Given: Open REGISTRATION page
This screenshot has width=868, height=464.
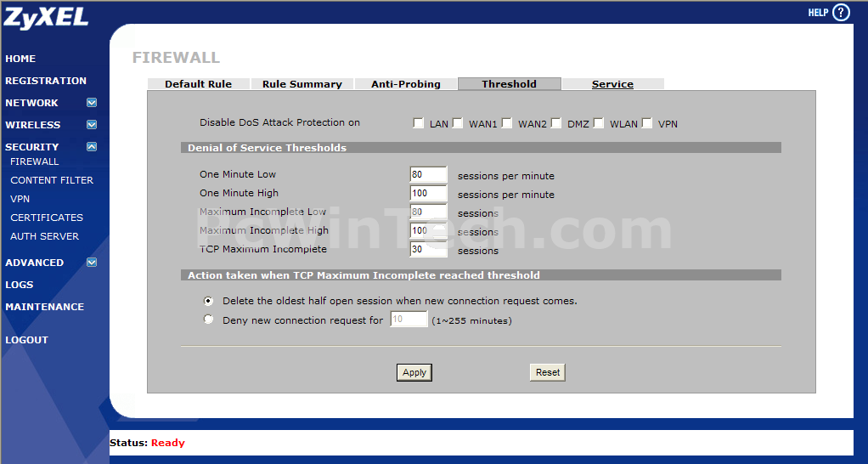Looking at the screenshot, I should pyautogui.click(x=46, y=81).
